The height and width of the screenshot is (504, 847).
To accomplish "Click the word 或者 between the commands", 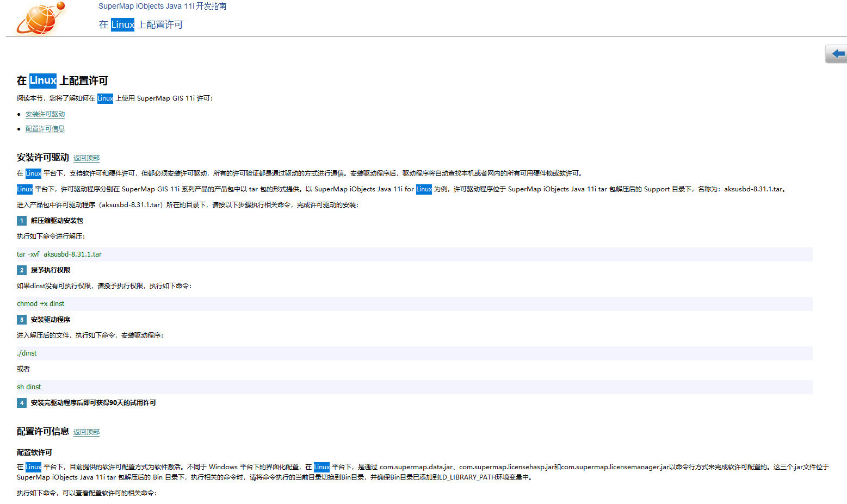I will (23, 369).
